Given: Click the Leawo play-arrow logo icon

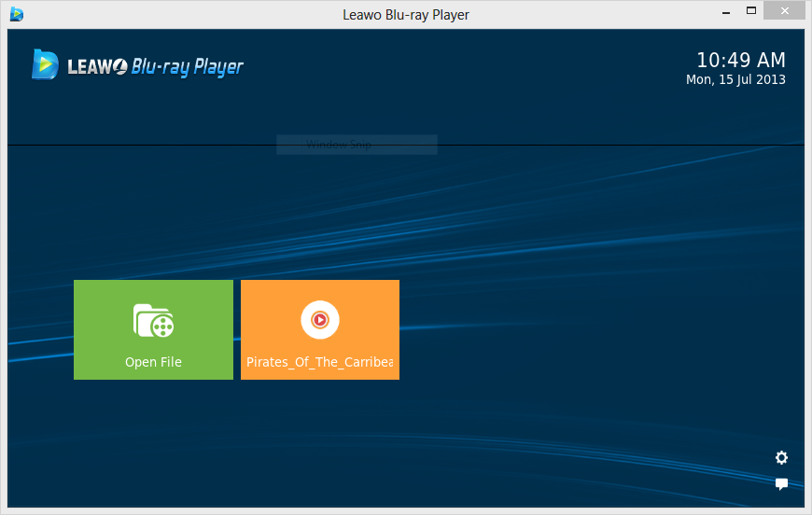Looking at the screenshot, I should [x=45, y=64].
